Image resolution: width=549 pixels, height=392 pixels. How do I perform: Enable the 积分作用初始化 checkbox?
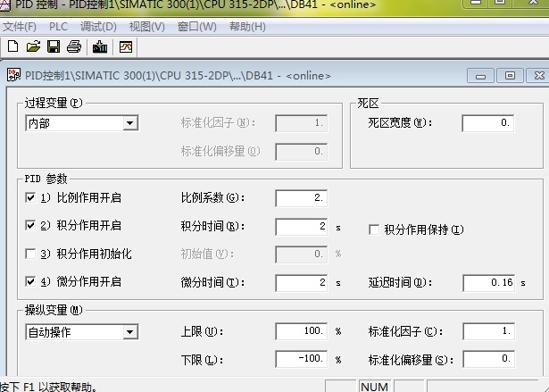pyautogui.click(x=30, y=254)
